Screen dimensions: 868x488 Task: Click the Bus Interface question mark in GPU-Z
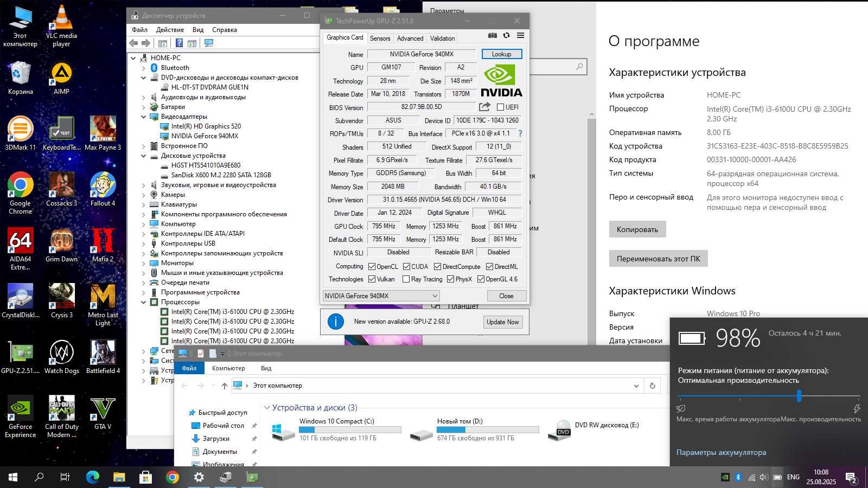pyautogui.click(x=520, y=133)
